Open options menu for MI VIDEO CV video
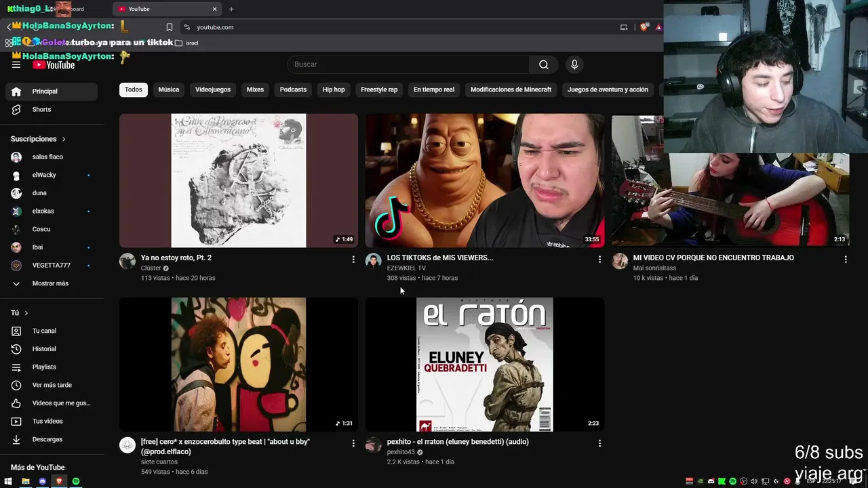The image size is (868, 488). pos(846,259)
